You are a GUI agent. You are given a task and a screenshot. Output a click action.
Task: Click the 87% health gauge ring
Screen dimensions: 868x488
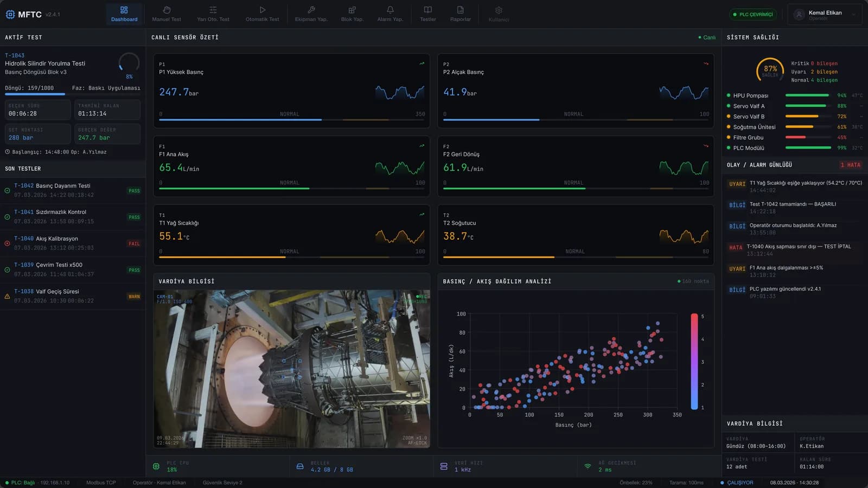pyautogui.click(x=770, y=70)
